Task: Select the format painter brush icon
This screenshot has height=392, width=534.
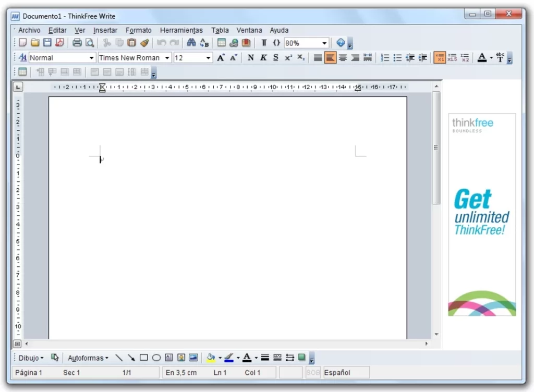Action: click(144, 43)
